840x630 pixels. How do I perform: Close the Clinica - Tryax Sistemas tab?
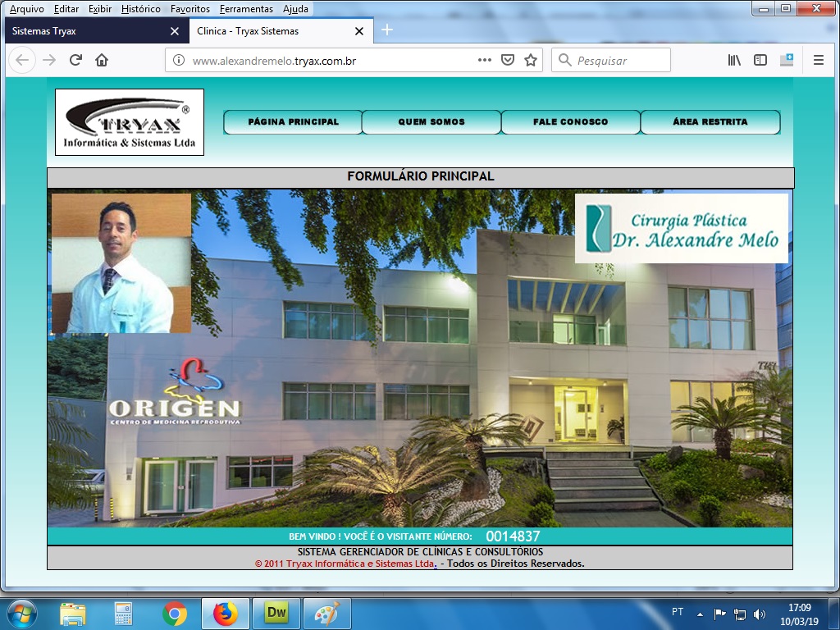(359, 31)
